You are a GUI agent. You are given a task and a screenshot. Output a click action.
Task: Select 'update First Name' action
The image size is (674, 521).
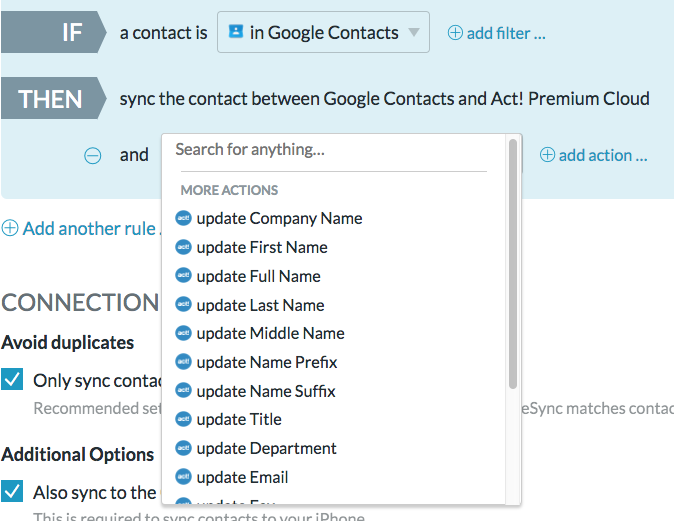(262, 247)
